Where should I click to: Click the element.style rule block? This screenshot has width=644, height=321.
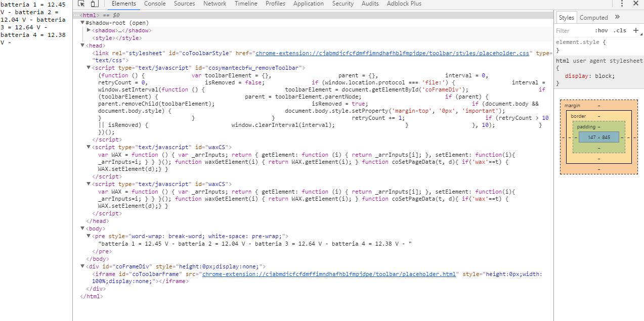point(599,46)
